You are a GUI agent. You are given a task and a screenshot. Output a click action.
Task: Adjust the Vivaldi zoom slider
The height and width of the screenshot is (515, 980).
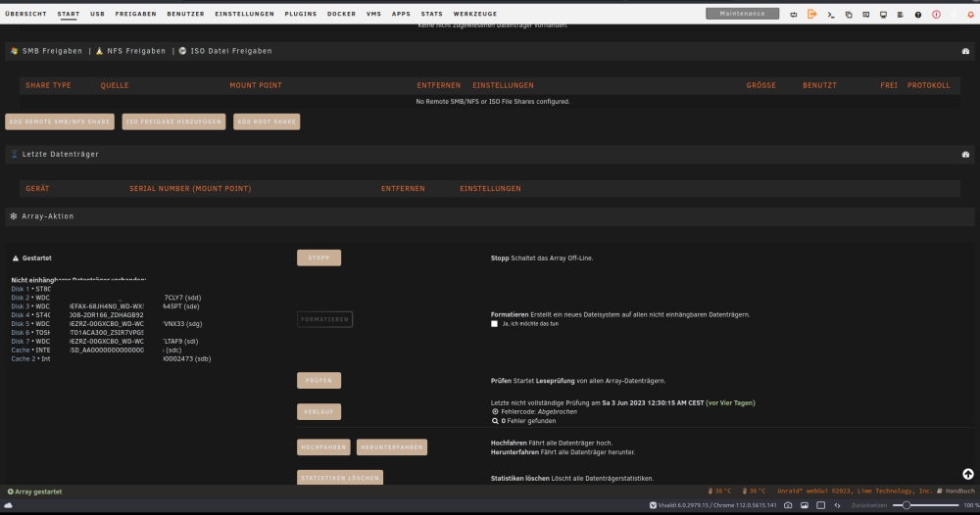926,505
